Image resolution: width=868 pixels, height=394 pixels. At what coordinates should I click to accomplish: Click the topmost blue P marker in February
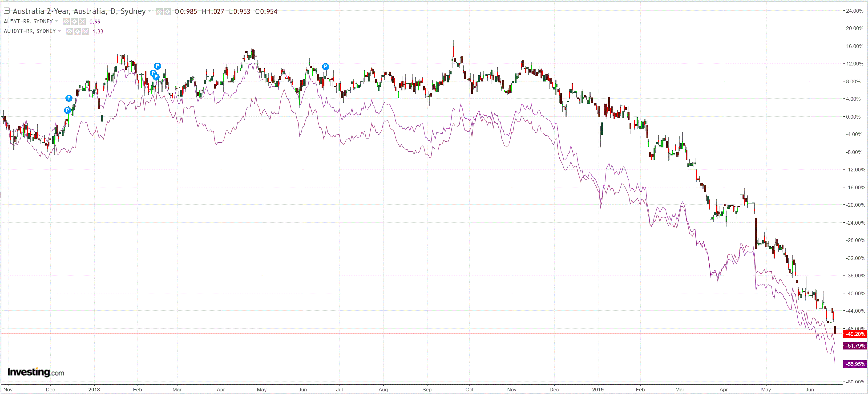pyautogui.click(x=157, y=66)
